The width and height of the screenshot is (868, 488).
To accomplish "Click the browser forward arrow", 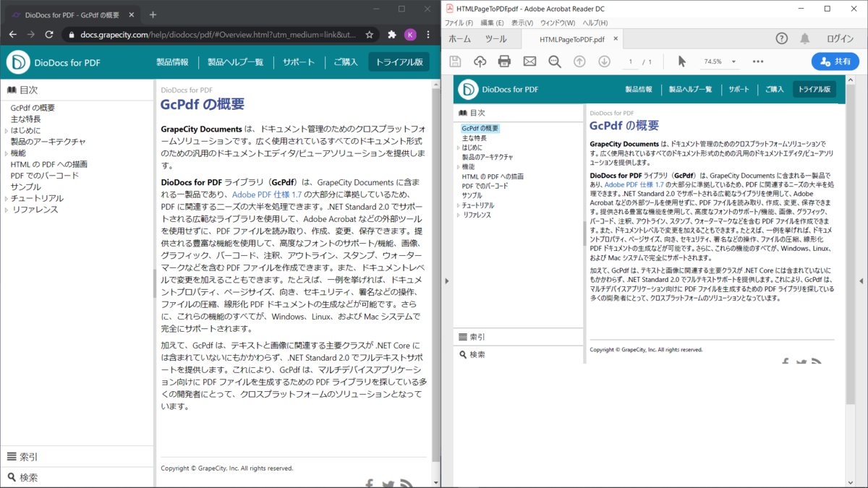I will [x=31, y=34].
